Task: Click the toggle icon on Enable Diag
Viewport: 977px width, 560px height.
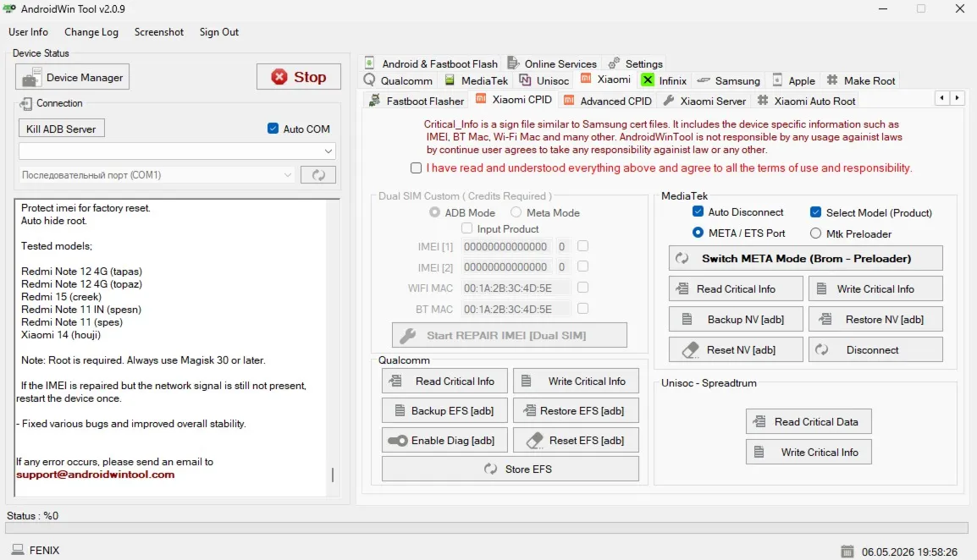Action: coord(398,441)
